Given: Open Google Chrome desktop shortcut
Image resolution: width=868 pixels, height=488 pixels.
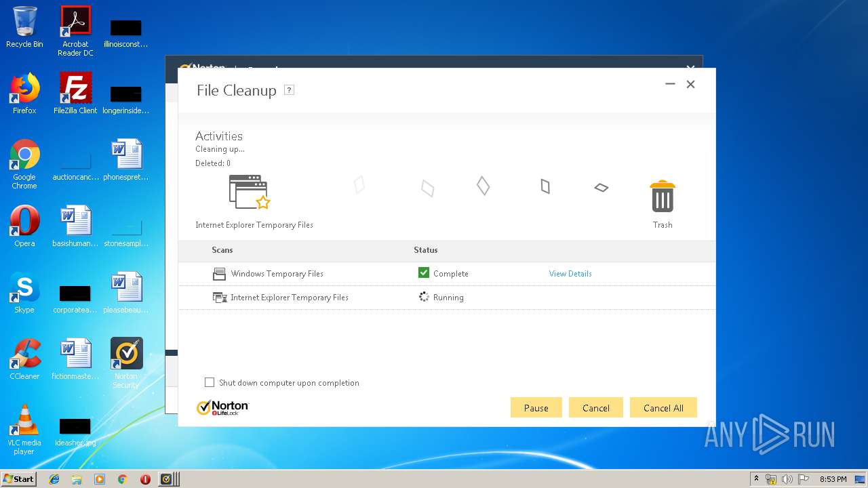Looking at the screenshot, I should pos(24,164).
